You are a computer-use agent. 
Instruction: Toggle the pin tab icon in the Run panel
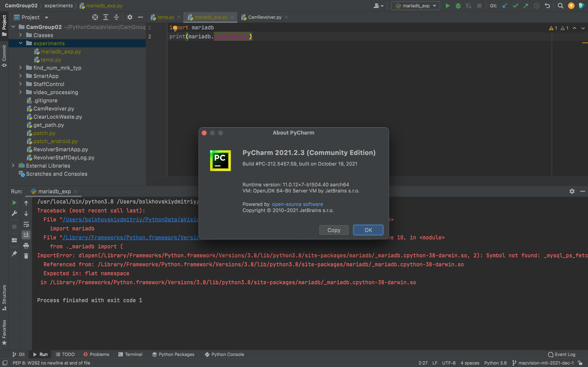point(14,254)
